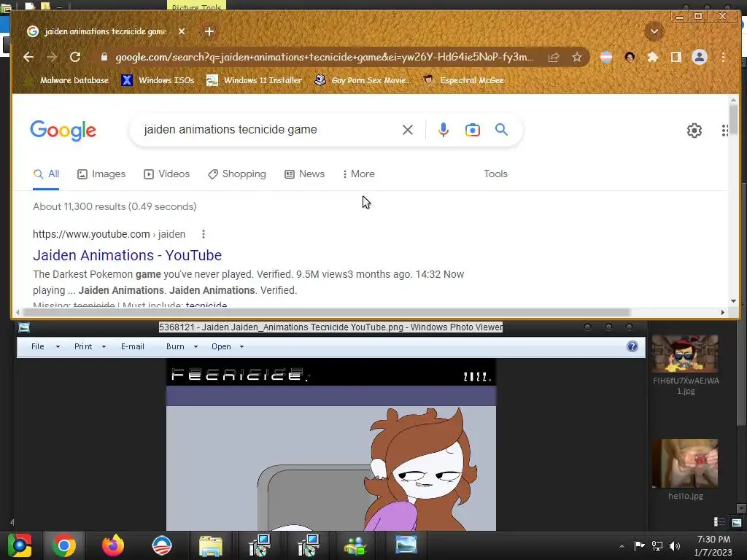Viewport: 747px width, 560px height.
Task: Expand the More search filters
Action: (359, 174)
